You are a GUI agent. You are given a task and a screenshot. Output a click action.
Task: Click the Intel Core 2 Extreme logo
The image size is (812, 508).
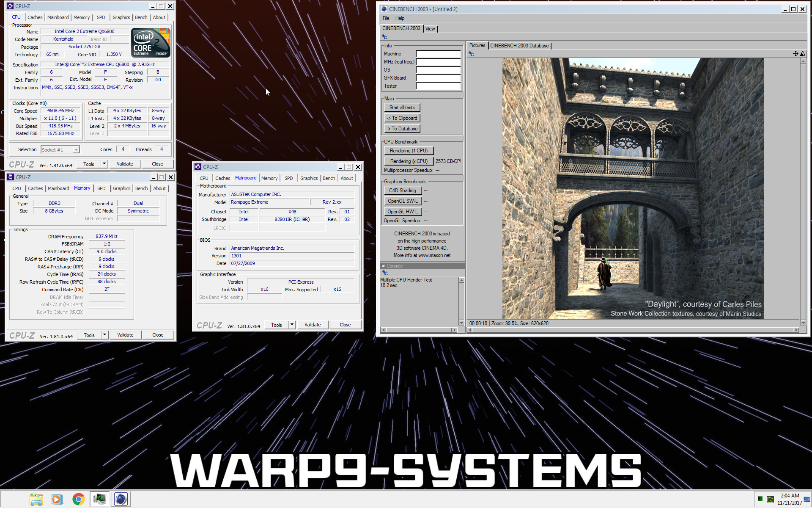tap(151, 42)
